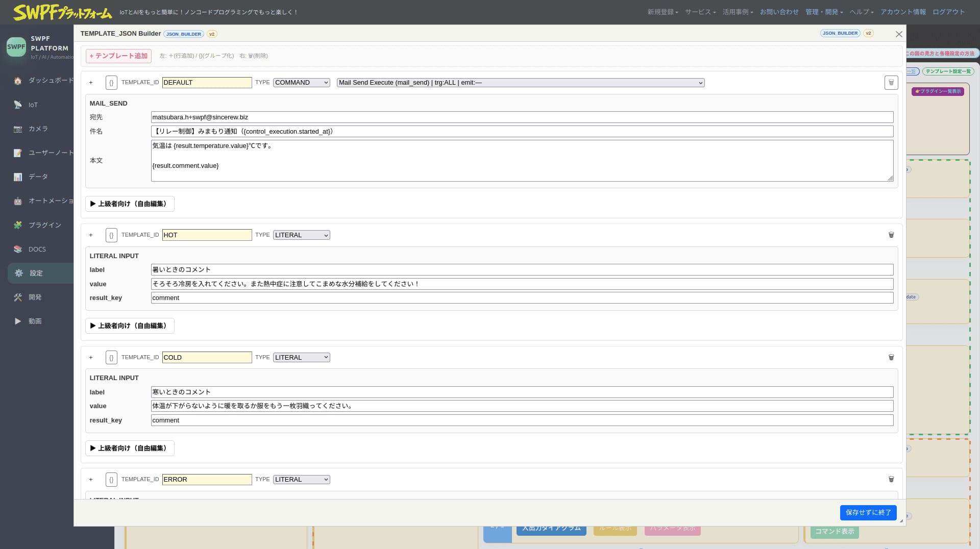
Task: Group the COLD template with braces icon
Action: pyautogui.click(x=111, y=358)
